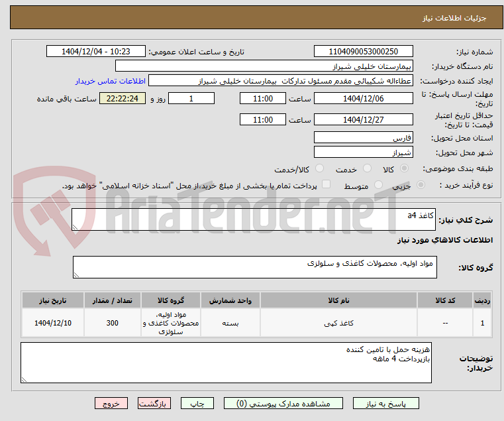Select the متوسط purchase type radio
504x421 pixels.
[378, 185]
